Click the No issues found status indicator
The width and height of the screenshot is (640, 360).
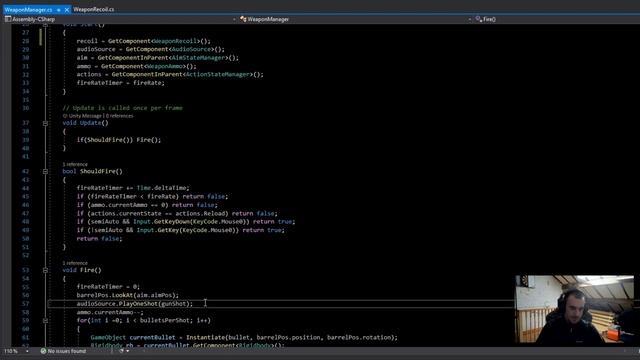click(63, 351)
